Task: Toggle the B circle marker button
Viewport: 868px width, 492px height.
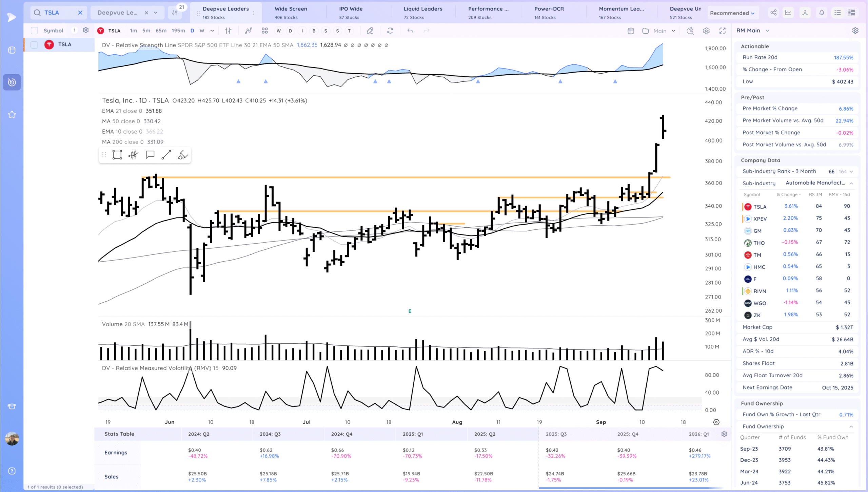Action: [x=314, y=31]
